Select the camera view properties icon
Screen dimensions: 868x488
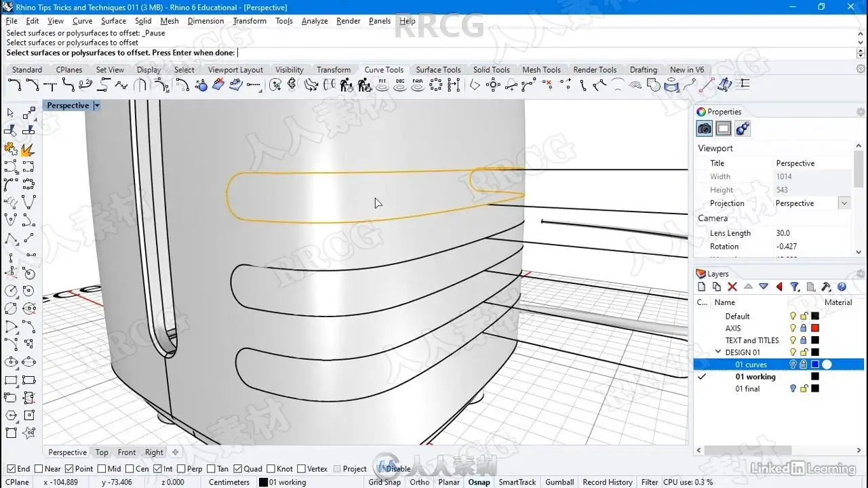coord(705,129)
